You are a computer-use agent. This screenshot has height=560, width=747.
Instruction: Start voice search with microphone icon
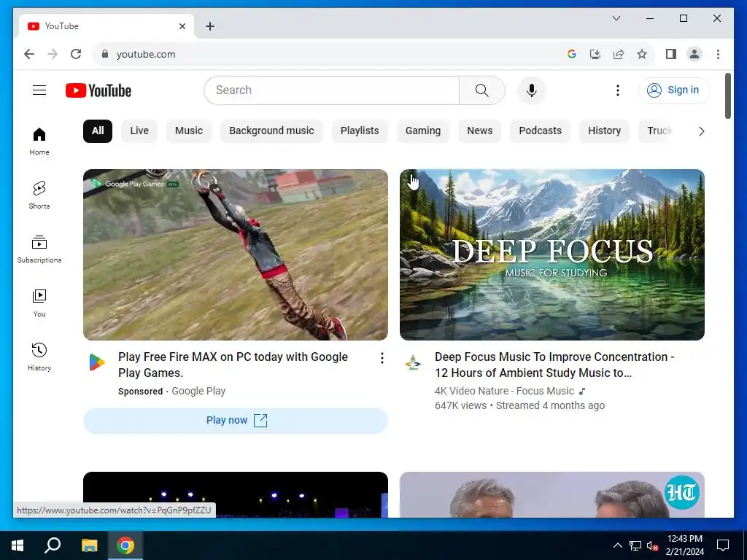click(532, 90)
